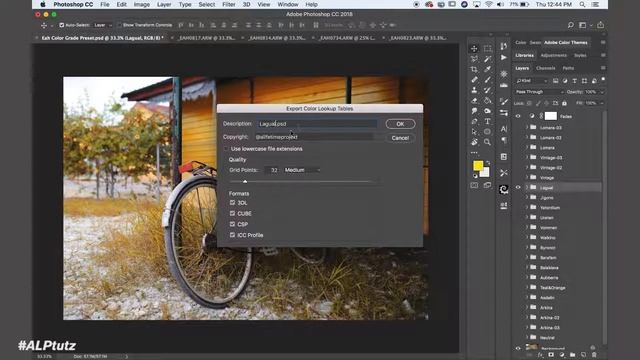Viewport: 640px width, 360px height.
Task: Switch to the Paths tab
Action: click(x=568, y=68)
